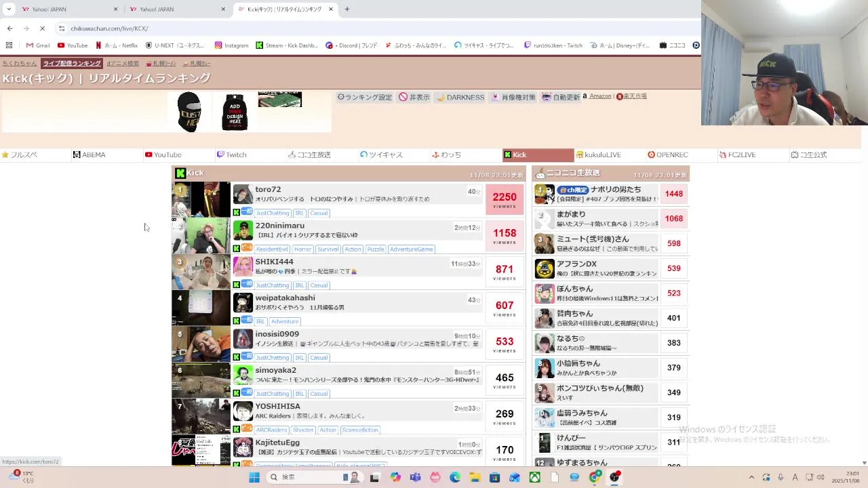Select YouTube platform tab
Screen dimensions: 868x488
coord(179,155)
